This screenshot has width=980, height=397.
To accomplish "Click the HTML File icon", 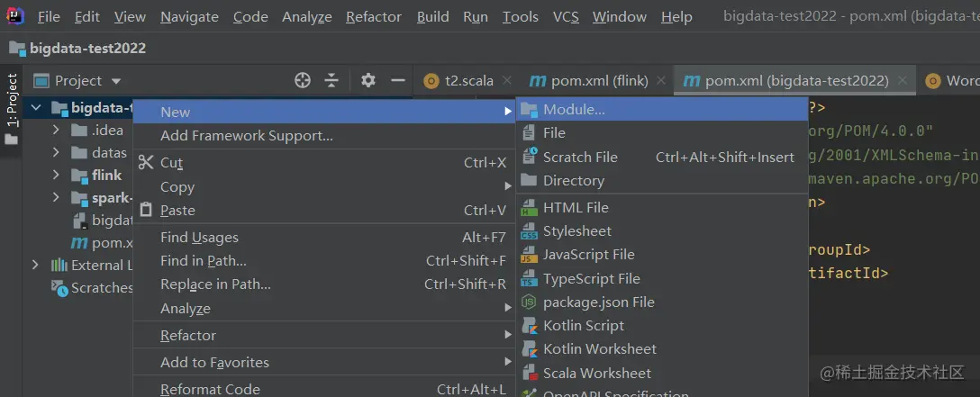I will coord(530,207).
